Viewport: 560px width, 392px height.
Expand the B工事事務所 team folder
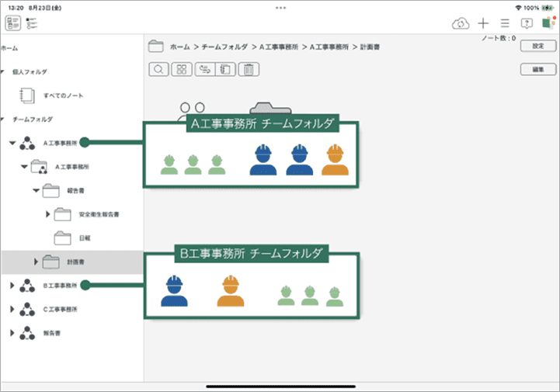12,286
